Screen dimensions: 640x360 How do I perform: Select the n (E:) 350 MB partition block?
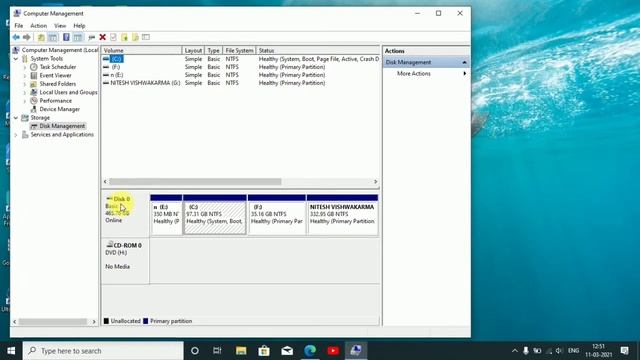[166, 215]
